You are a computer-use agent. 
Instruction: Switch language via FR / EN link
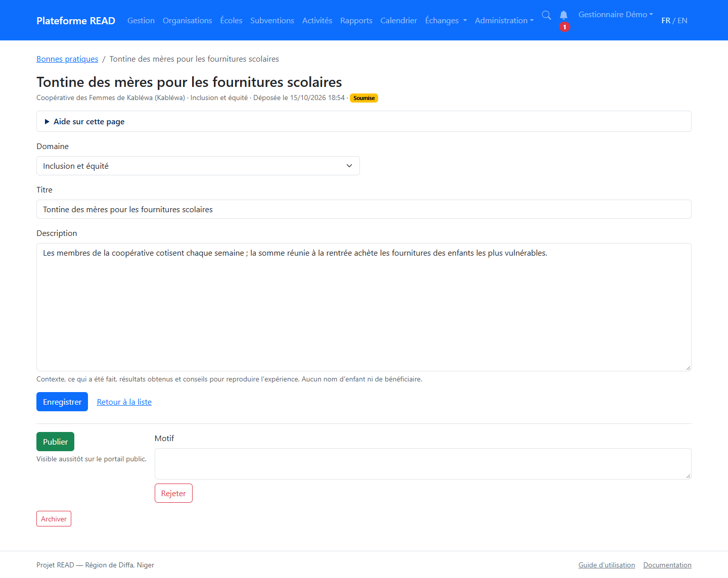point(674,20)
